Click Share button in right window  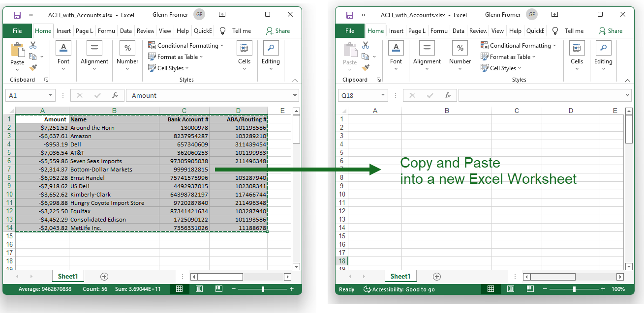point(611,30)
